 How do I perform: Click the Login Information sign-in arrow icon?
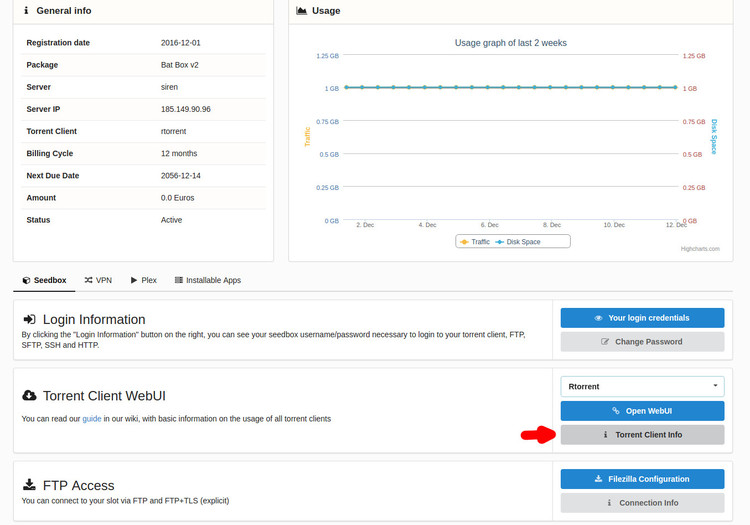pyautogui.click(x=29, y=319)
